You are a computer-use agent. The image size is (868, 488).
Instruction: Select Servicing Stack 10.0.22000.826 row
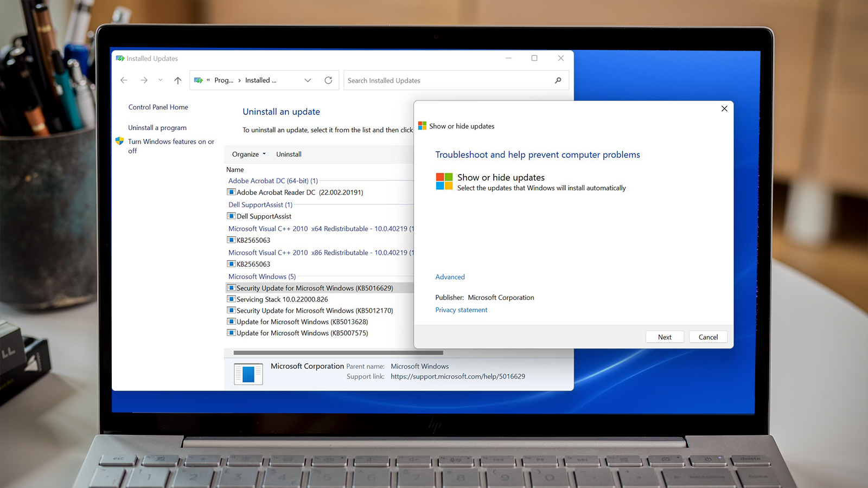282,299
